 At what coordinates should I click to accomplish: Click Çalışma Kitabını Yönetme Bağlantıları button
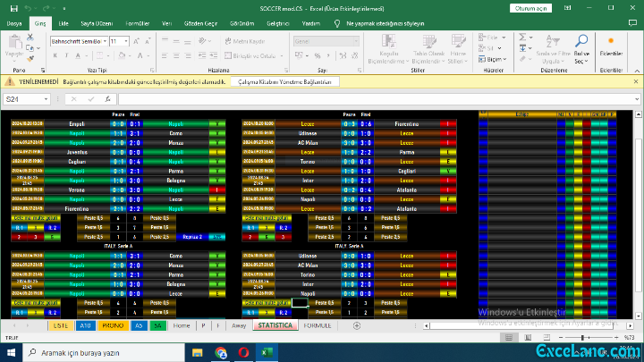pos(284,81)
